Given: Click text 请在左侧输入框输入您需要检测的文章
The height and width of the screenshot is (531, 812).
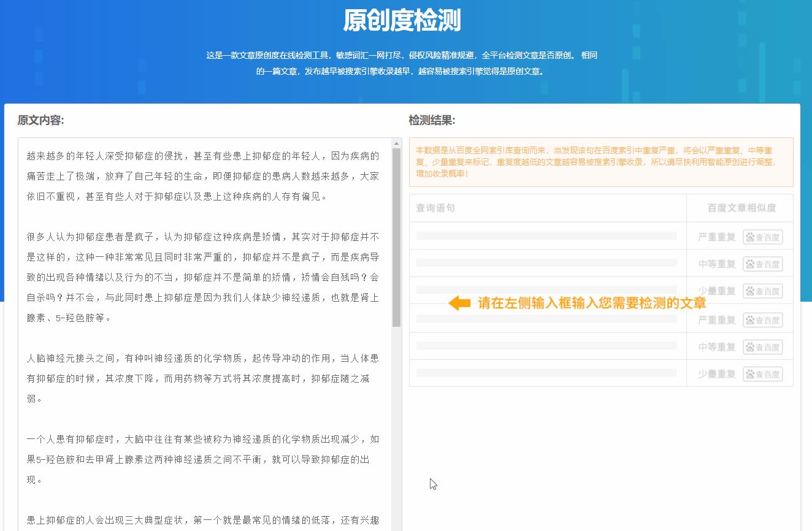Looking at the screenshot, I should click(592, 303).
